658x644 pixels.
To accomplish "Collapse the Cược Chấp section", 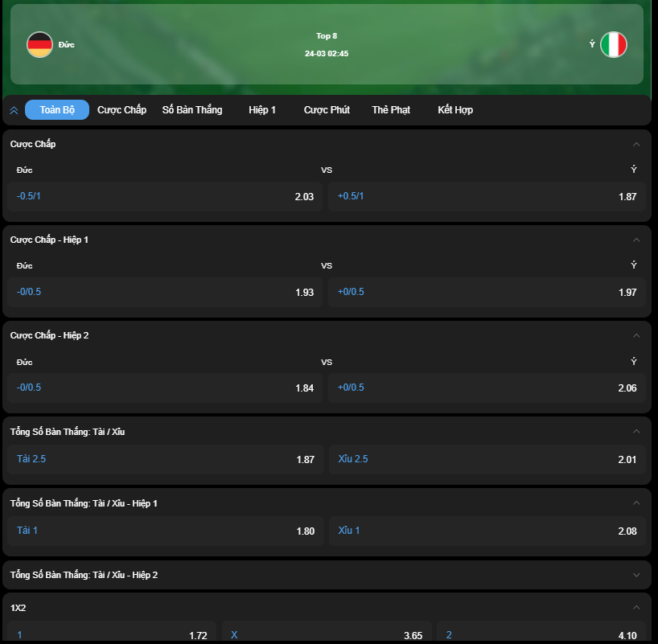I will click(636, 144).
